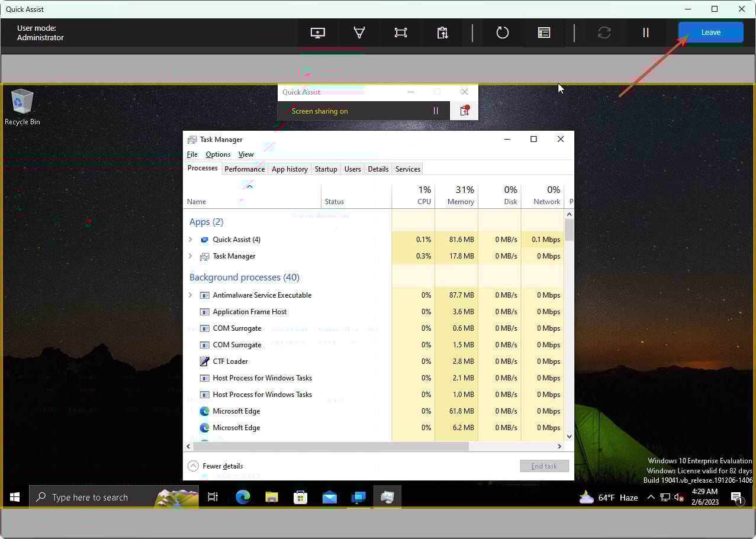
Task: Switch to the Startup tab
Action: pos(326,169)
